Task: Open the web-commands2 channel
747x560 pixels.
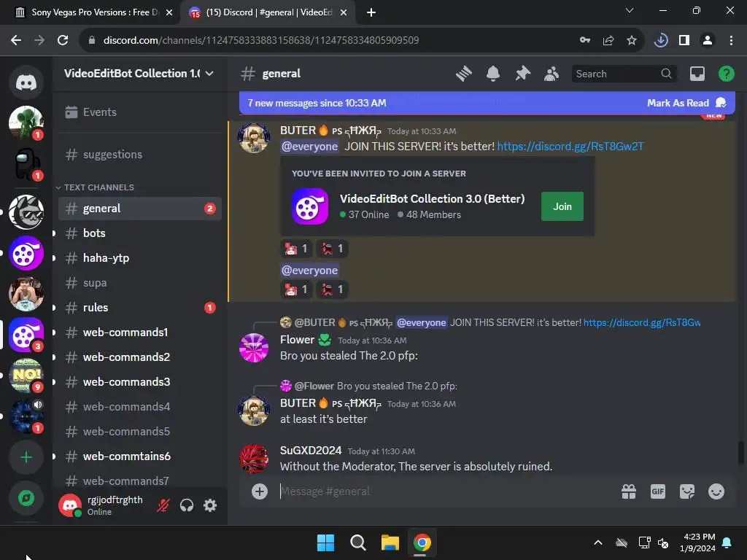Action: coord(139,357)
